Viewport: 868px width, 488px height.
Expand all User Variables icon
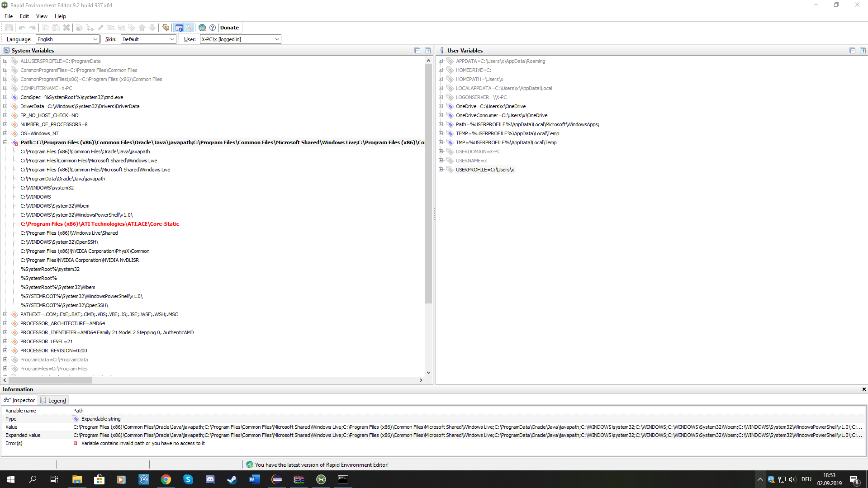[x=863, y=51]
